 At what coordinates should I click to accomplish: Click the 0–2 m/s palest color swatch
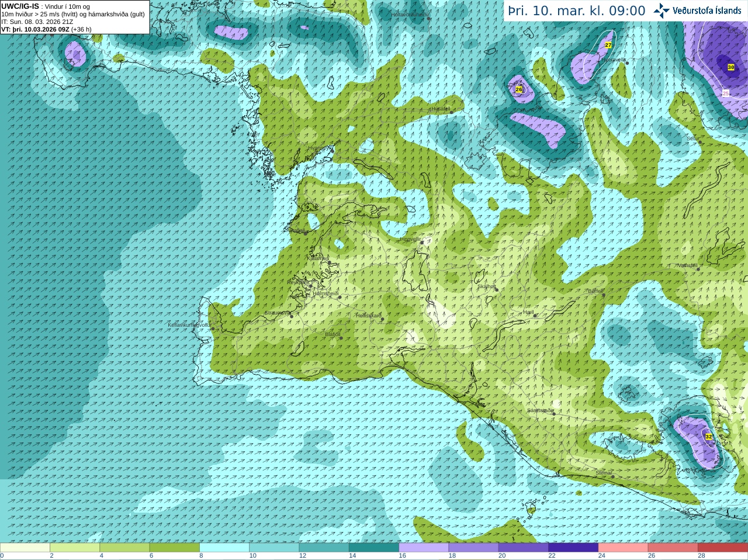click(x=25, y=548)
